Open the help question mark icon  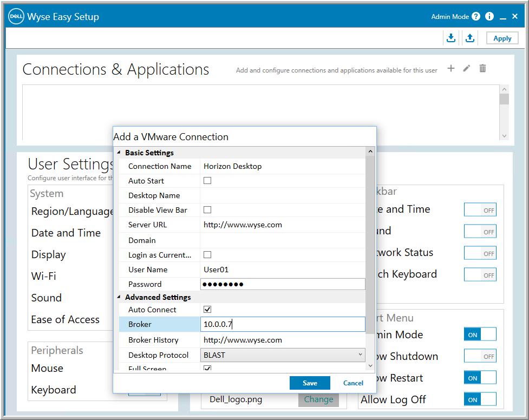coord(476,16)
